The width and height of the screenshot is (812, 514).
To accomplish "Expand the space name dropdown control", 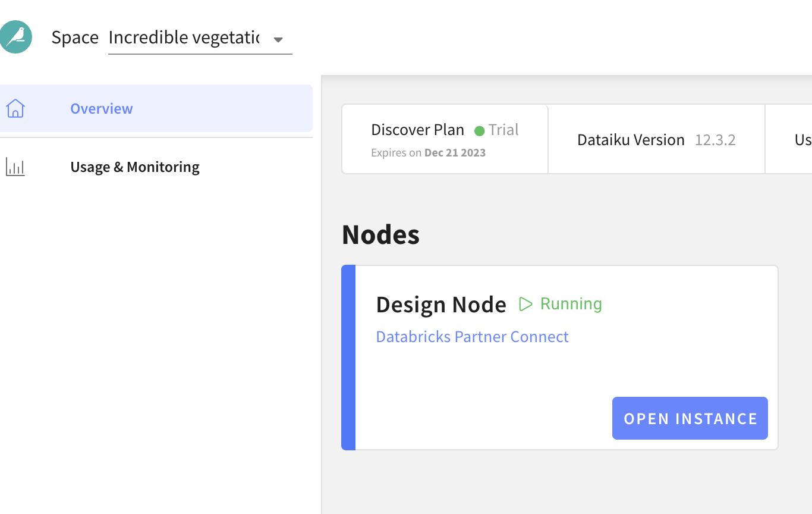I will click(x=278, y=40).
